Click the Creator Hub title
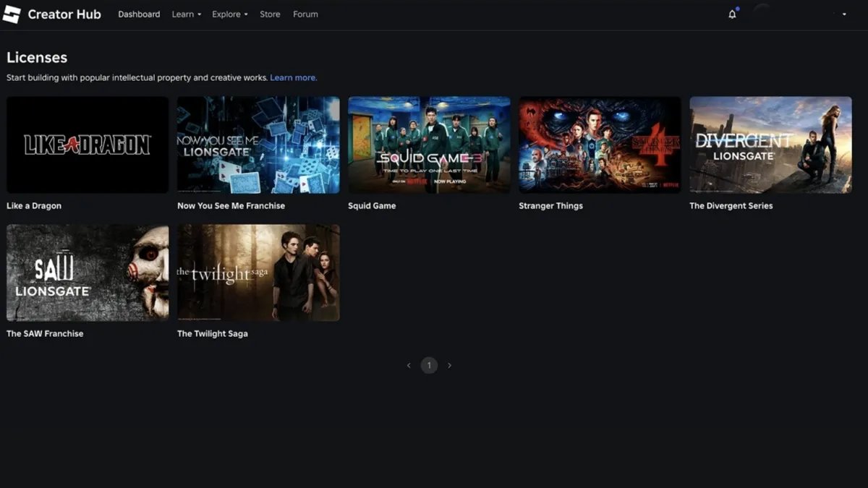868x488 pixels. [x=64, y=14]
